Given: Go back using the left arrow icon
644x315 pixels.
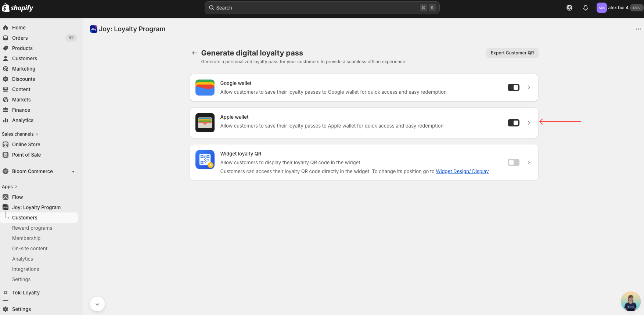Looking at the screenshot, I should pos(195,53).
